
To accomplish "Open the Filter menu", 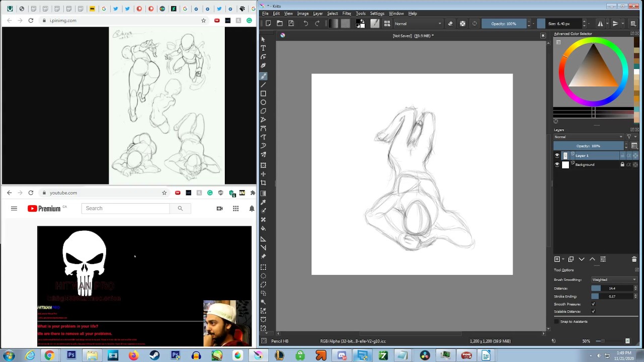I will pos(347,13).
